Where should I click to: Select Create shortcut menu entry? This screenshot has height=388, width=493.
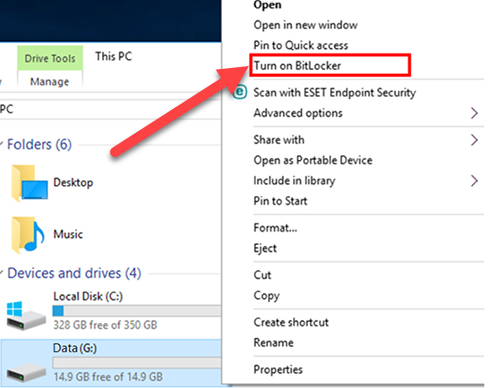291,322
